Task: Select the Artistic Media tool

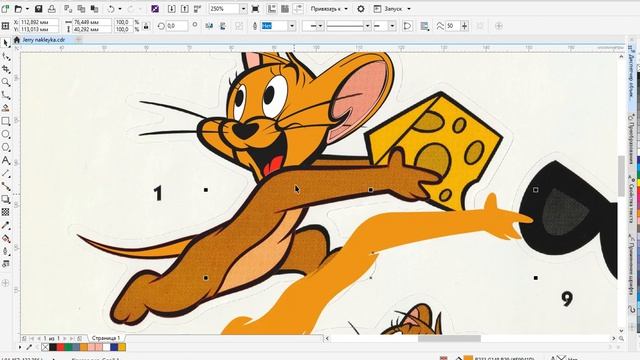Action: (x=6, y=108)
